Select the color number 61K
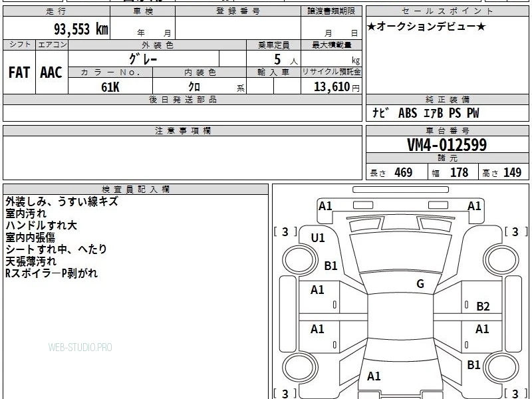Image resolution: width=532 pixels, height=399 pixels. click(110, 87)
